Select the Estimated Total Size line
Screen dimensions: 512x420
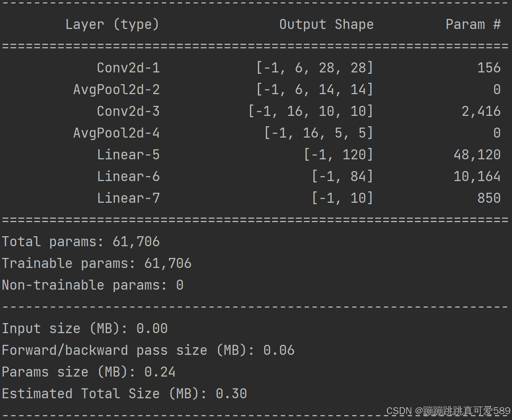[x=124, y=393]
